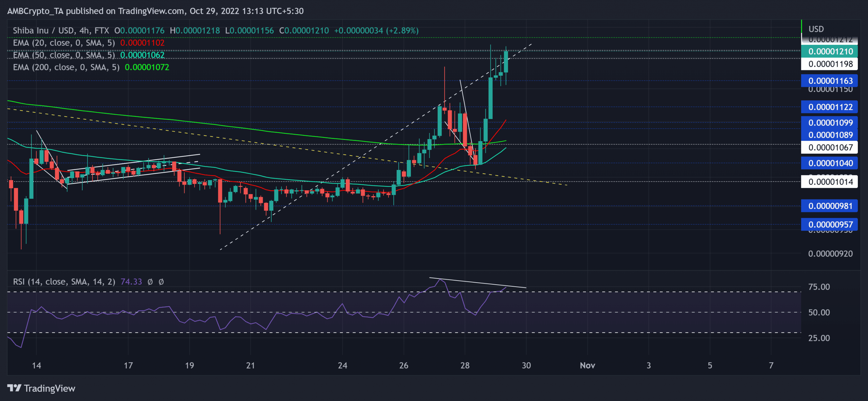Click the 0.00000981 price level label
This screenshot has height=401, width=868.
[829, 206]
